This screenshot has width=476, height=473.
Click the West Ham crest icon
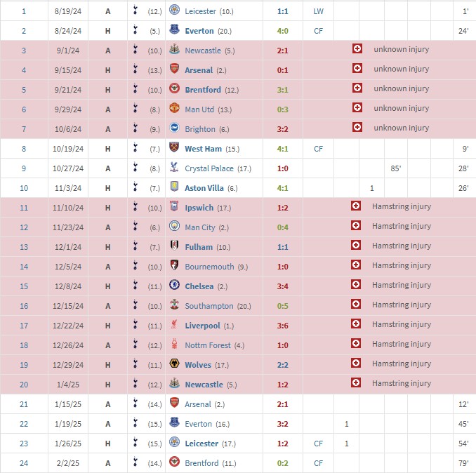(175, 149)
